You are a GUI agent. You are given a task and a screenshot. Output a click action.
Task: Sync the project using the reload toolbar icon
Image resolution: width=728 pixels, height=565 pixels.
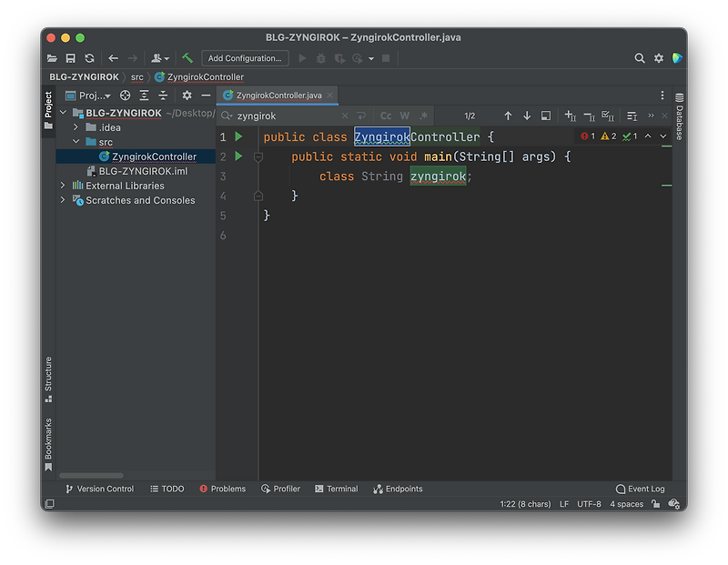(88, 57)
